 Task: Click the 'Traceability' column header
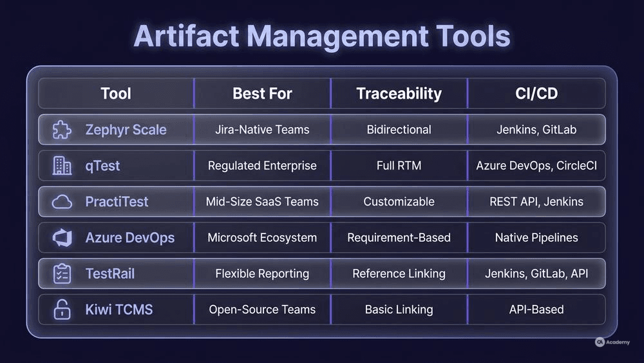point(399,93)
